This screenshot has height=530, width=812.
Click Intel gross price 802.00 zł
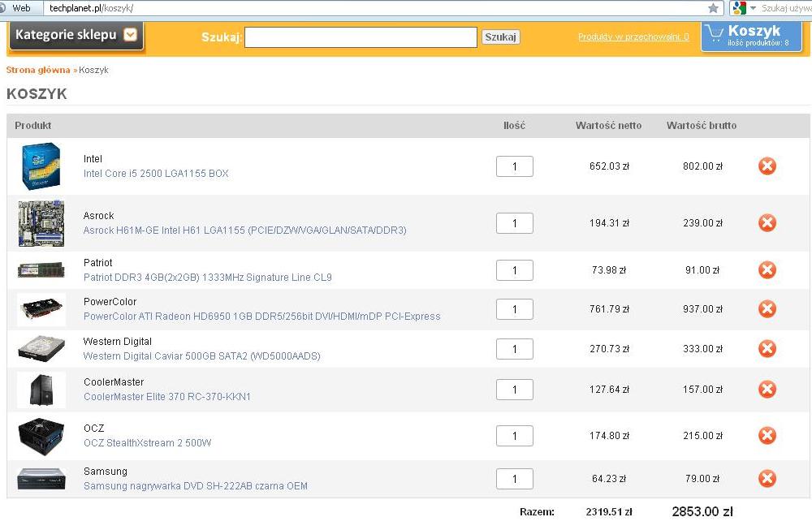tap(702, 166)
